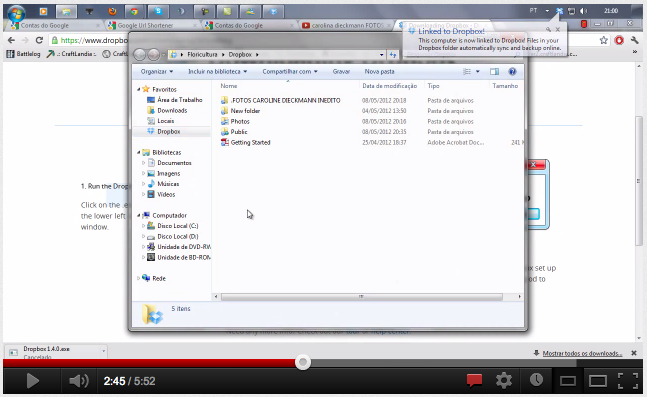The height and width of the screenshot is (397, 647).
Task: Create folder with Nova pasta
Action: 379,71
